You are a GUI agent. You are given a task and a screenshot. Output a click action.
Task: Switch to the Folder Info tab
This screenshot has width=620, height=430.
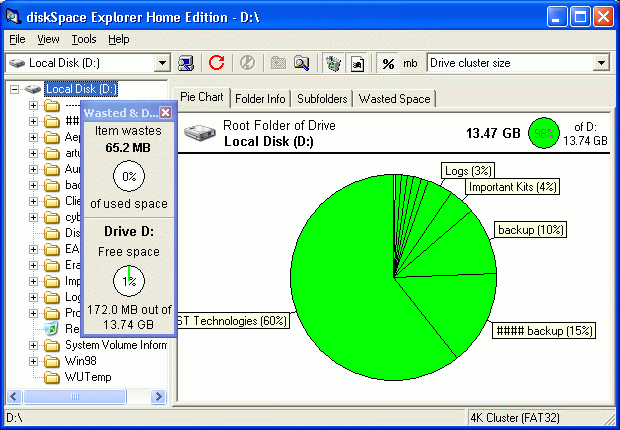coord(260,99)
